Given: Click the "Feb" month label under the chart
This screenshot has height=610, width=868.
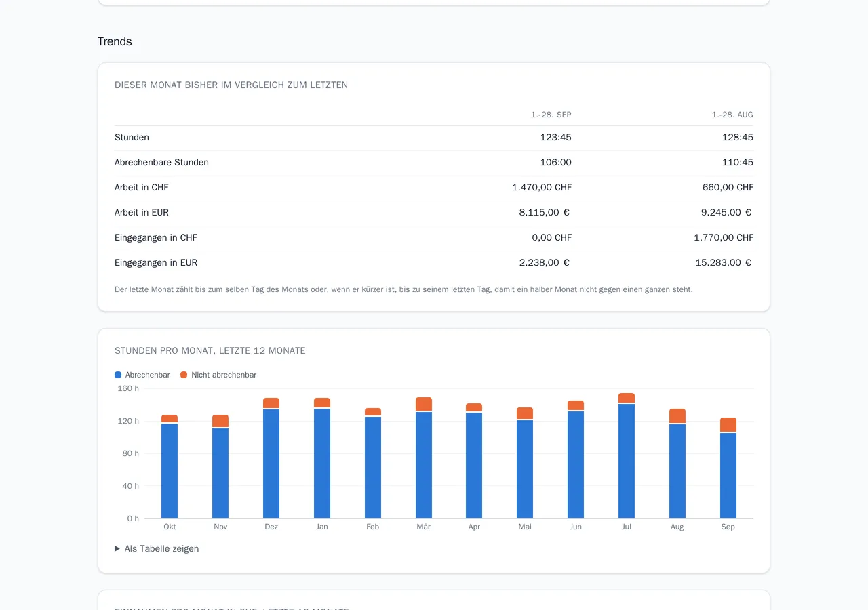Looking at the screenshot, I should [x=373, y=527].
